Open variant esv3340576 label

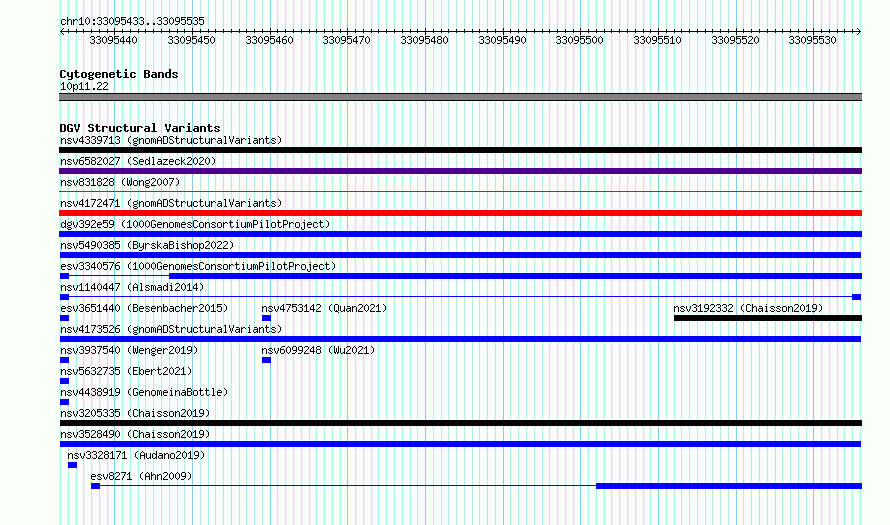coord(198,266)
